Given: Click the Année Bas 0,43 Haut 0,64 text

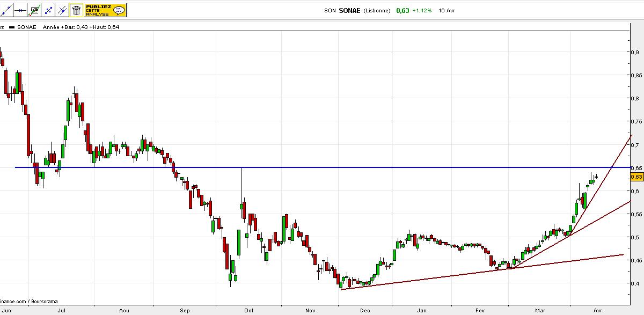Looking at the screenshot, I should tap(81, 27).
